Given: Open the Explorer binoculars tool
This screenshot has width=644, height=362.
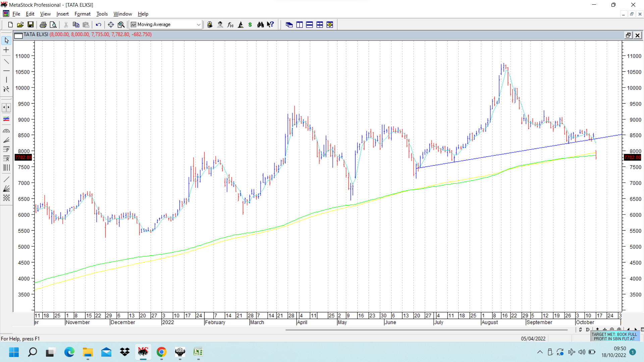Looking at the screenshot, I should (x=260, y=24).
